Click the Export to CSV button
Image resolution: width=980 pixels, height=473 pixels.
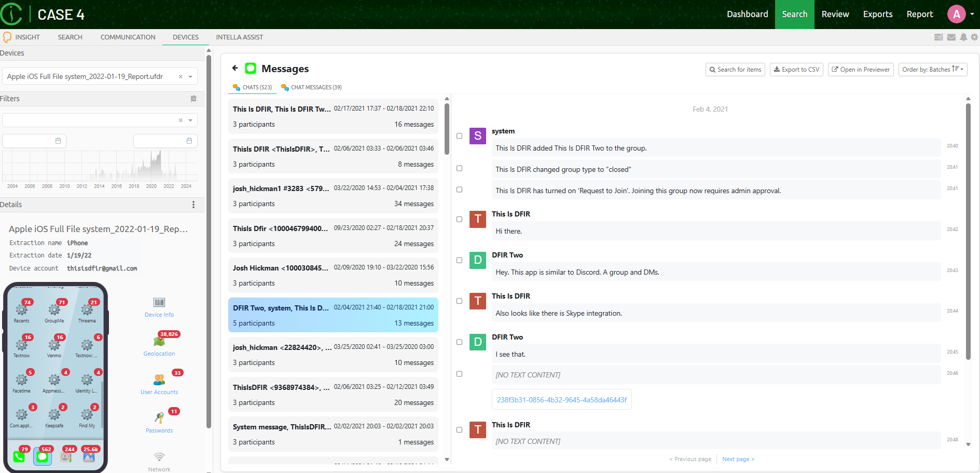(796, 69)
